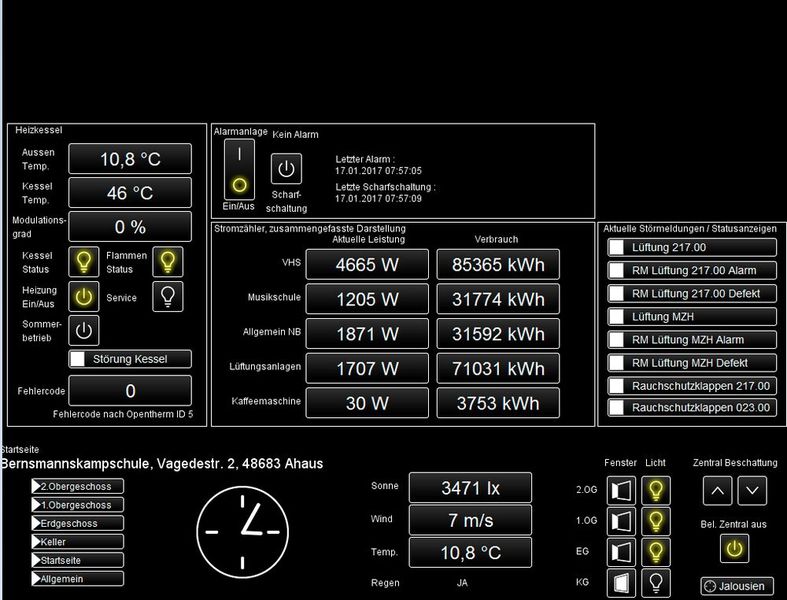Switch the KG Licht bulb
The height and width of the screenshot is (600, 787).
[655, 583]
